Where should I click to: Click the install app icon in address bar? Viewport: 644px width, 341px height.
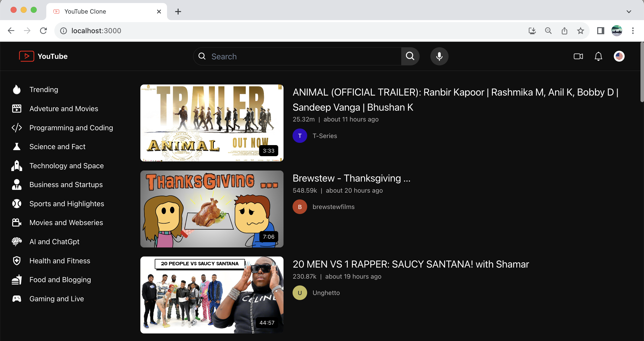[x=532, y=31]
